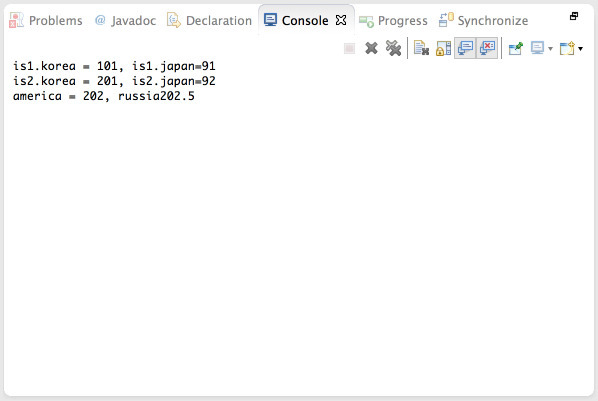598x401 pixels.
Task: Click the Console tab monitor icon
Action: (x=270, y=20)
